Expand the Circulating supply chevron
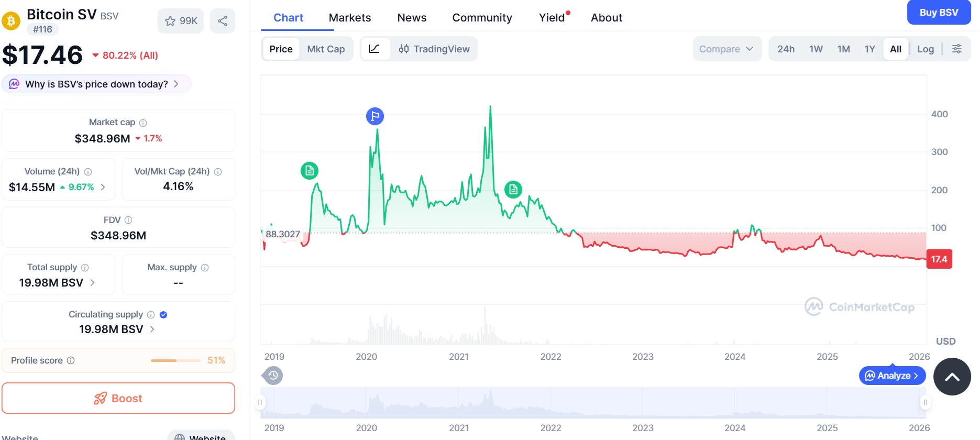The width and height of the screenshot is (980, 440). (x=152, y=329)
